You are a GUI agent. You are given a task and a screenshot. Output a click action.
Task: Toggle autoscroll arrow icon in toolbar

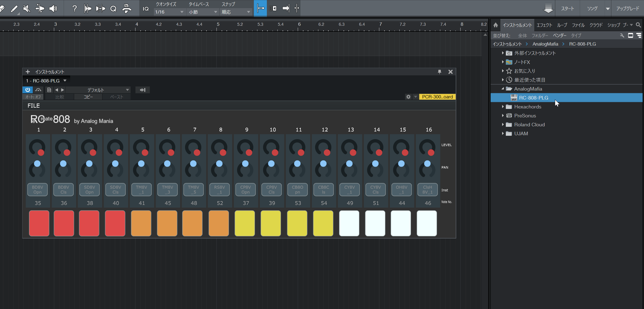tap(286, 8)
